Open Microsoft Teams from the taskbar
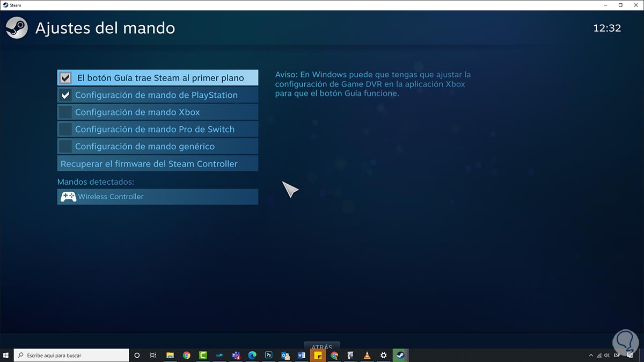This screenshot has width=644, height=362. pyautogui.click(x=236, y=355)
